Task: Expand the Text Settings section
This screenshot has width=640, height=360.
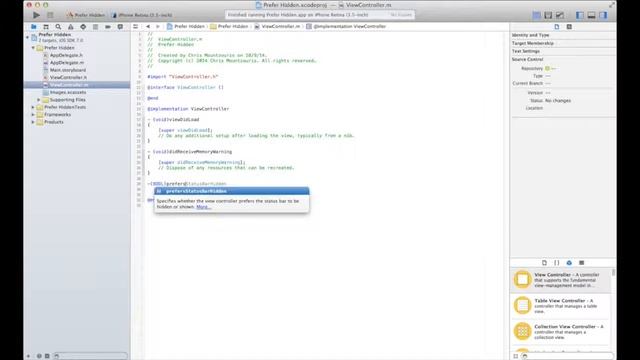Action: pos(526,51)
